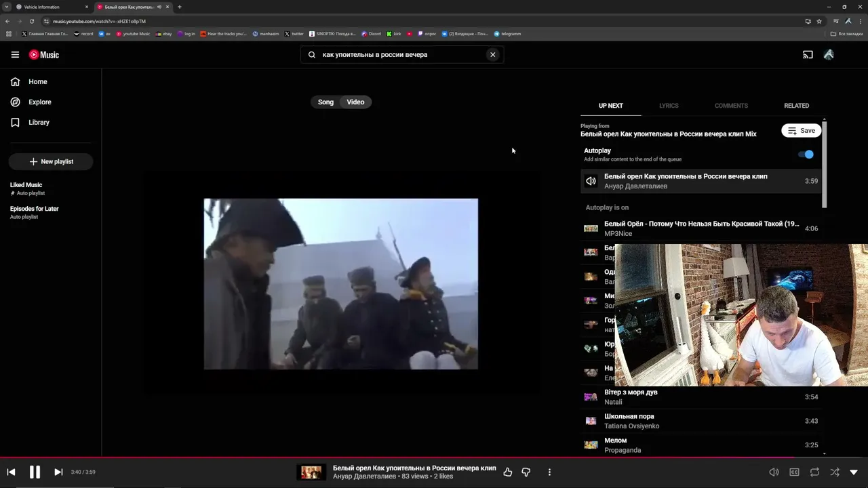The height and width of the screenshot is (488, 868).
Task: Switch the player to Song mode
Action: click(x=325, y=102)
